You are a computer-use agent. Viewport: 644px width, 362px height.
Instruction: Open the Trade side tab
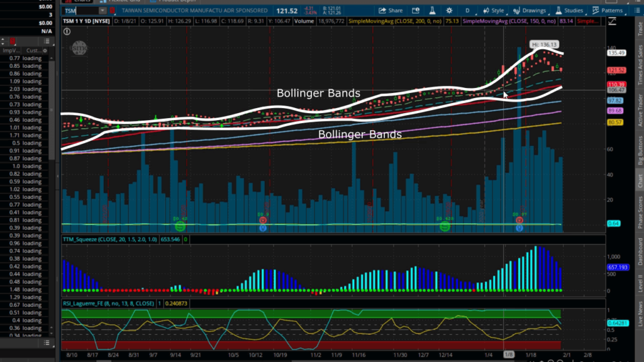coord(640,29)
